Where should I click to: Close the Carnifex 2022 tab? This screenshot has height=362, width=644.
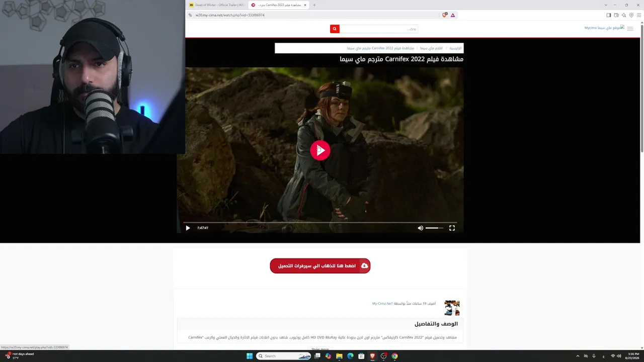(305, 5)
